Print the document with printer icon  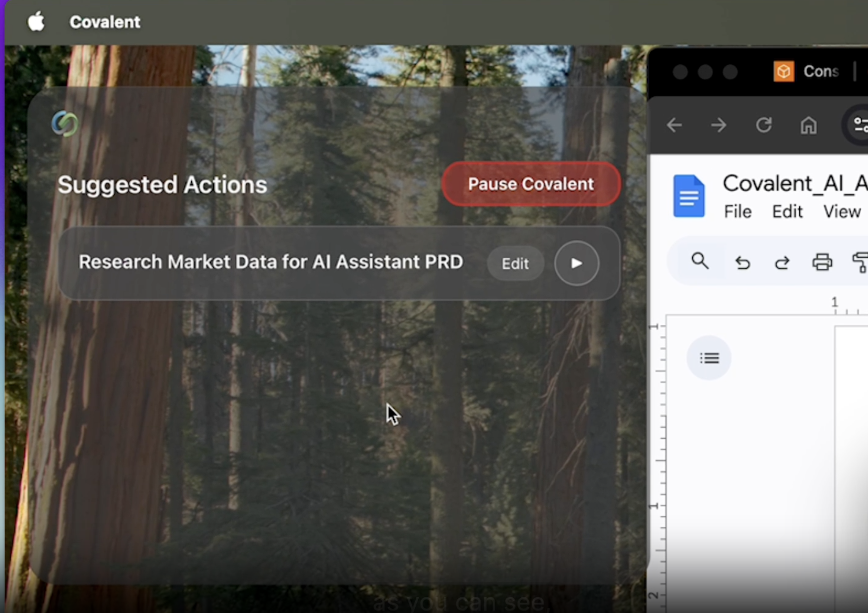[x=822, y=262]
